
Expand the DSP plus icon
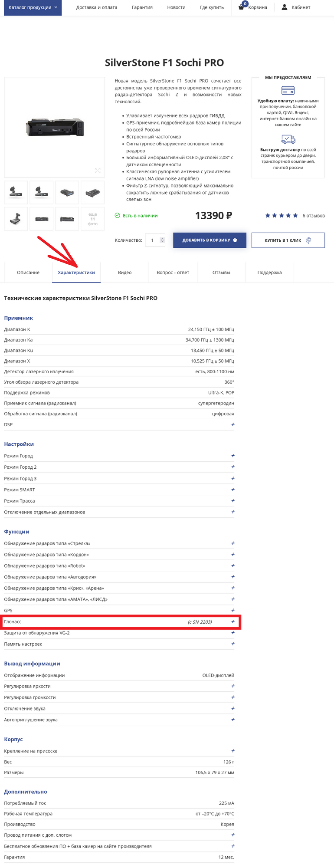point(233,424)
